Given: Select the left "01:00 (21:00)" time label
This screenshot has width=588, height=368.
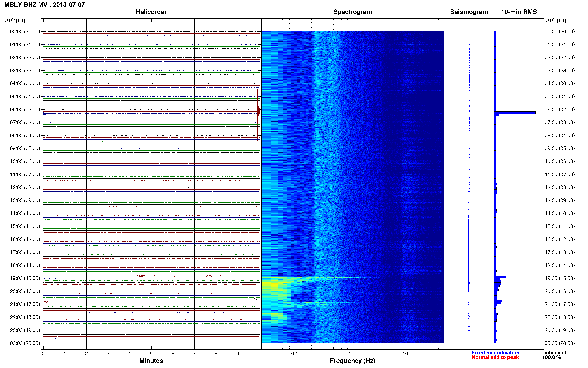Looking at the screenshot, I should 25,45.
